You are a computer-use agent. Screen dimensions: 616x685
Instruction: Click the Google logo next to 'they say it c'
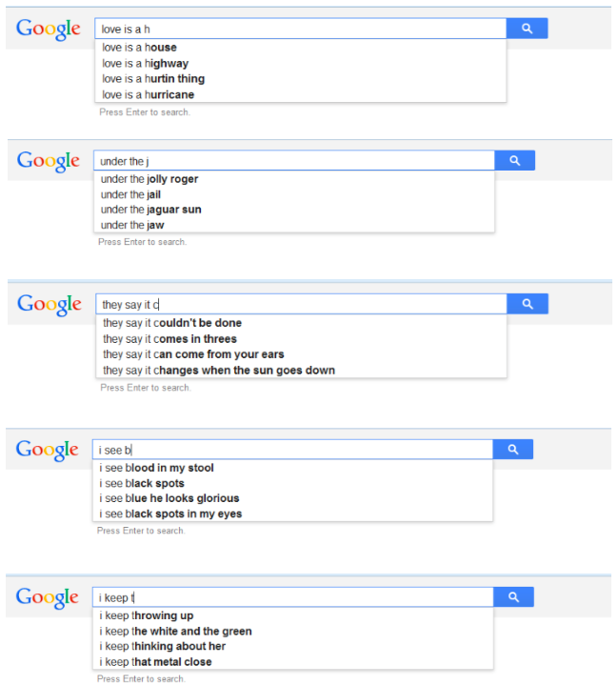(x=50, y=305)
